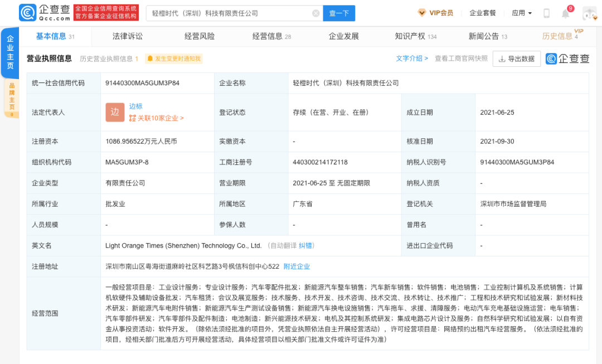Click region value 广东省

point(303,204)
